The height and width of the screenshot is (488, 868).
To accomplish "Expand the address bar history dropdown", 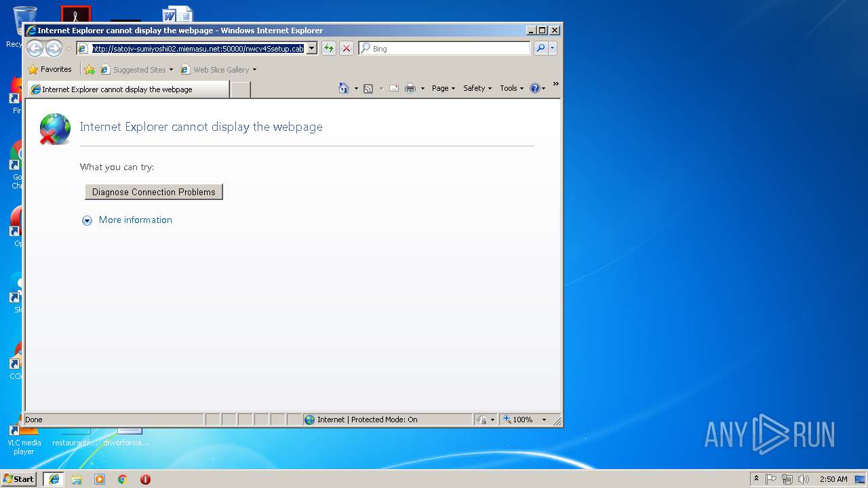I will tap(311, 49).
